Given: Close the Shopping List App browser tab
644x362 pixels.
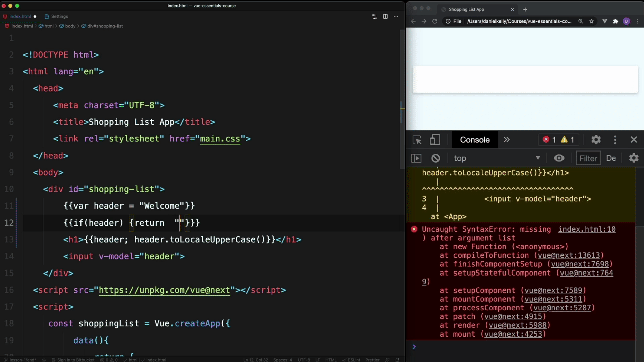Looking at the screenshot, I should tap(512, 10).
